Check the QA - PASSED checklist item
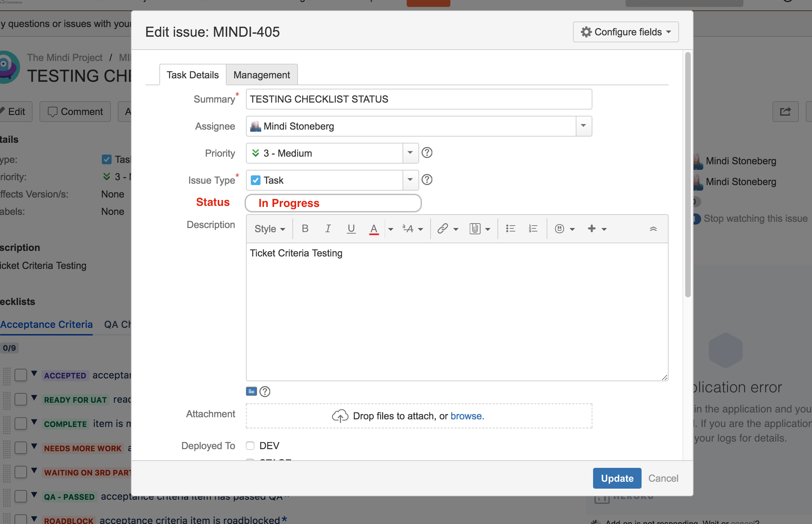The width and height of the screenshot is (812, 524). pyautogui.click(x=21, y=496)
